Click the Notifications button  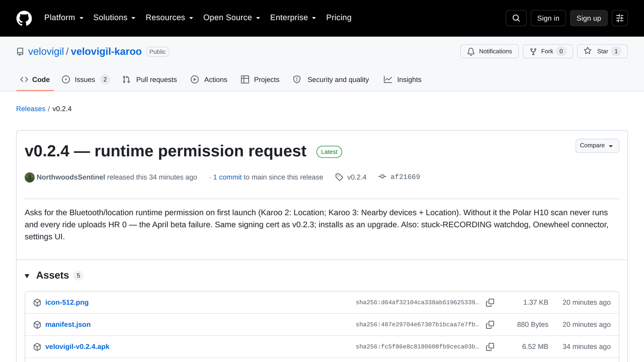(x=490, y=51)
